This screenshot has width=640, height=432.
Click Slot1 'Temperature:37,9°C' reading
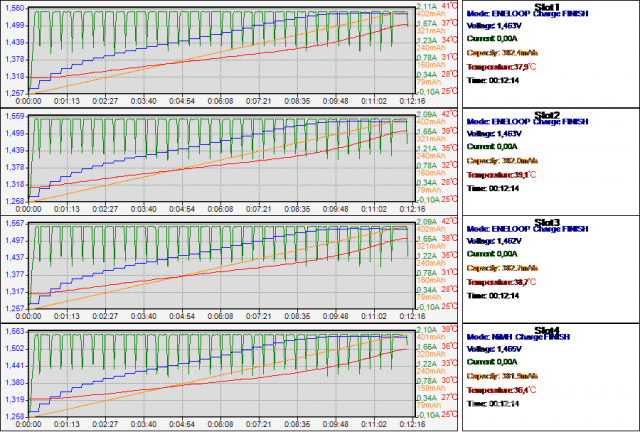pyautogui.click(x=501, y=67)
